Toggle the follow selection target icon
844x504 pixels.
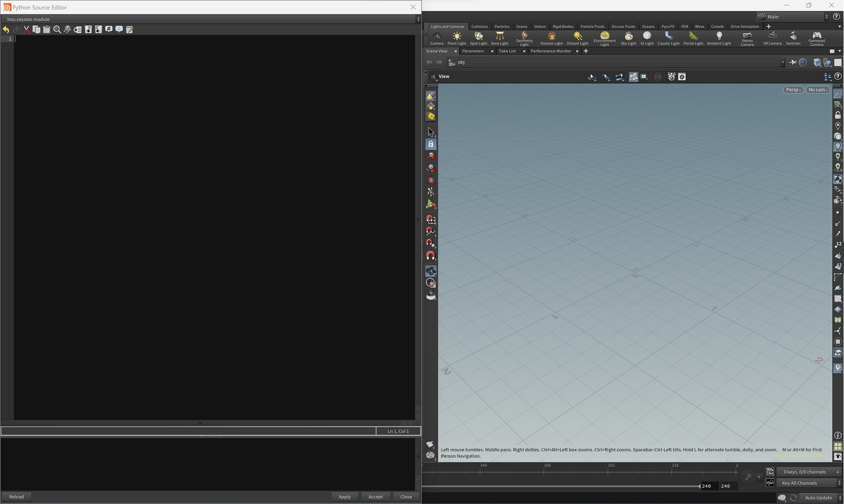[803, 62]
